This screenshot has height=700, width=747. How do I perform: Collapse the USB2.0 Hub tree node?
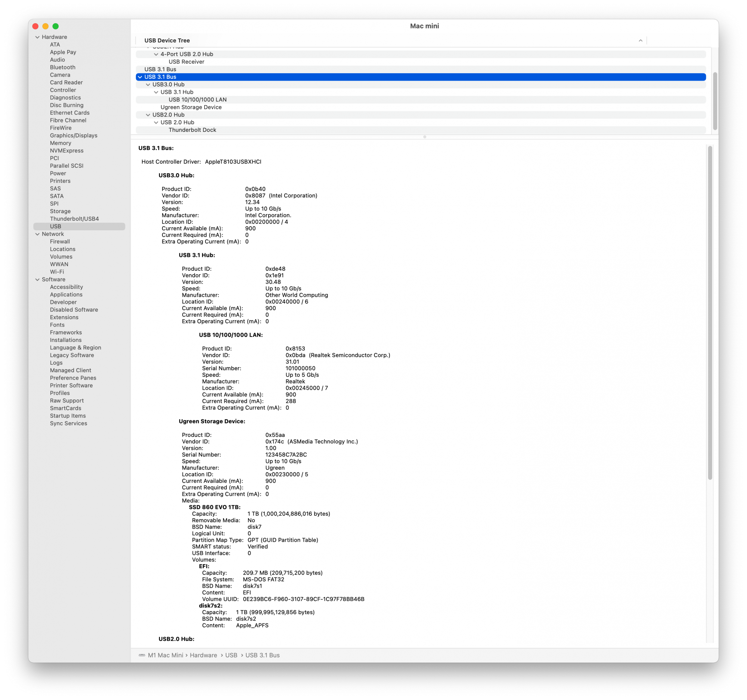[x=148, y=115]
